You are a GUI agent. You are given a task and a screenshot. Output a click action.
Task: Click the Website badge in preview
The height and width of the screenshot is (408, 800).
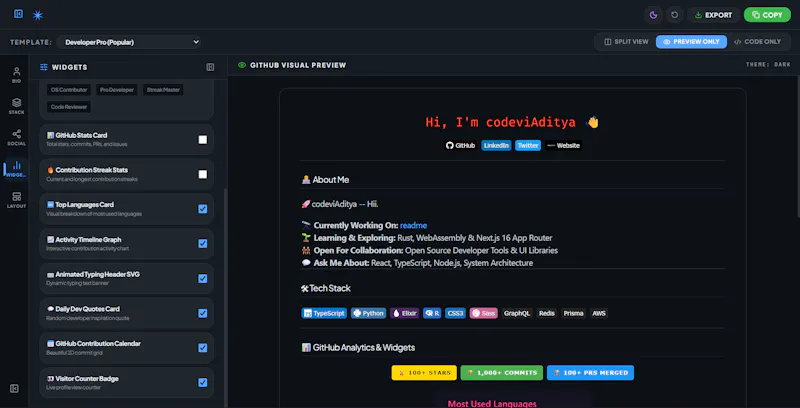(x=563, y=145)
